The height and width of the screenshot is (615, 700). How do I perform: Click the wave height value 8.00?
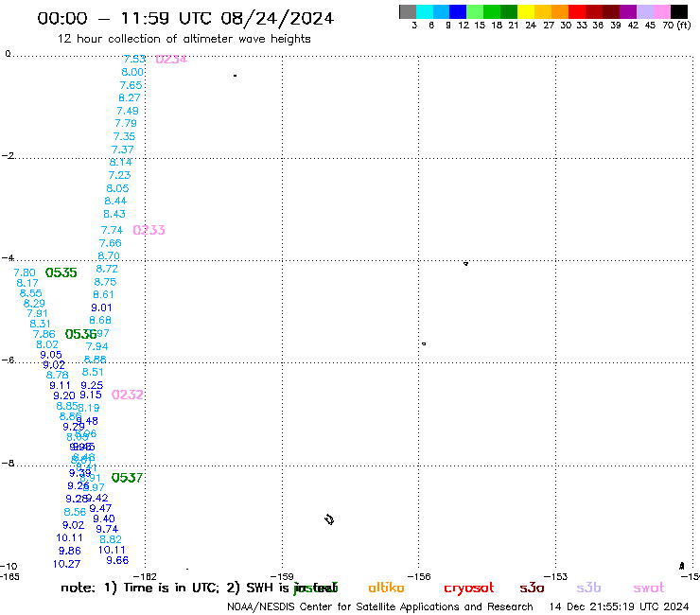pyautogui.click(x=132, y=72)
